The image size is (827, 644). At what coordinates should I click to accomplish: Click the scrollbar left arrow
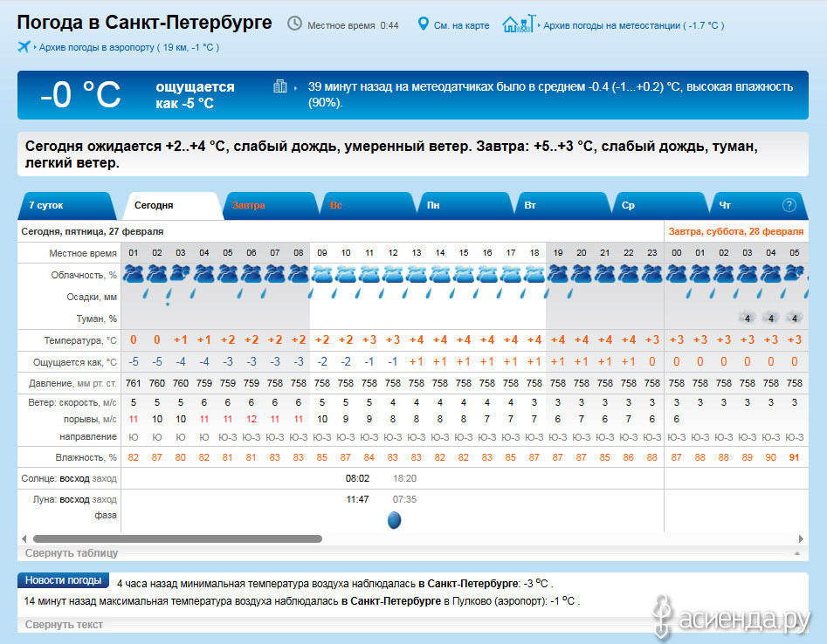(x=24, y=539)
